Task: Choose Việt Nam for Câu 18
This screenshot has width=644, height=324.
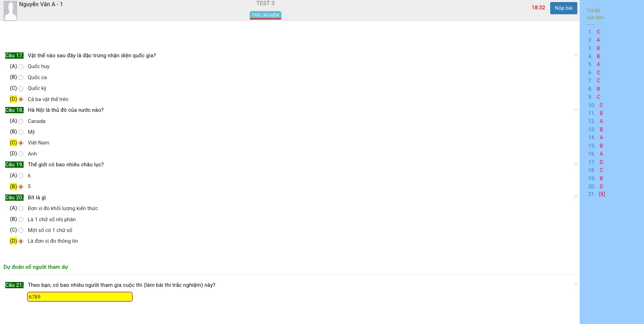Action: point(21,143)
